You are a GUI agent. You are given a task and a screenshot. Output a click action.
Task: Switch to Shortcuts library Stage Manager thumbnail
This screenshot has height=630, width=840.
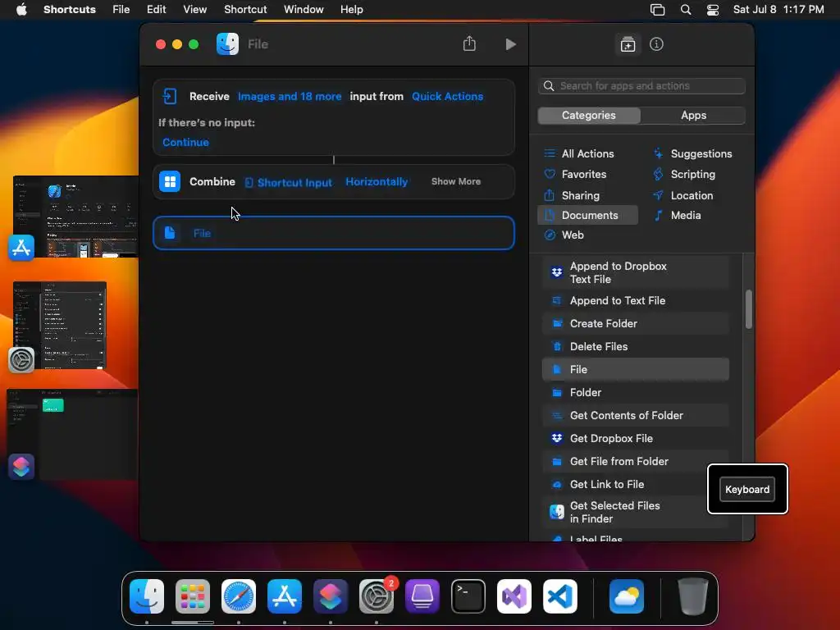click(72, 434)
